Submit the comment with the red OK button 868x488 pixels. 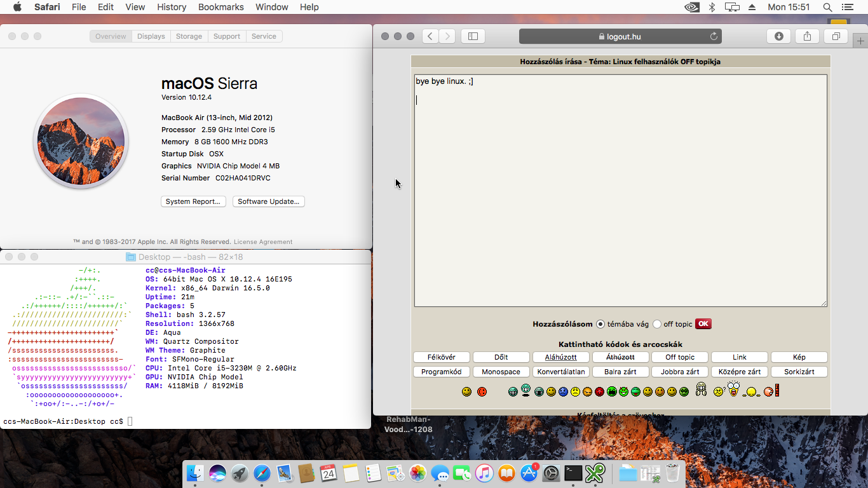703,324
